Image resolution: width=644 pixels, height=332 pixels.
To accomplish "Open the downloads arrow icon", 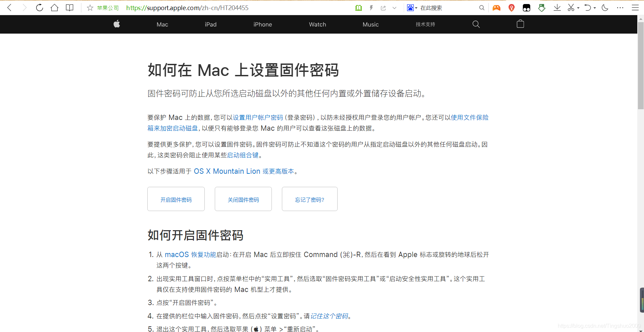I will click(x=557, y=8).
